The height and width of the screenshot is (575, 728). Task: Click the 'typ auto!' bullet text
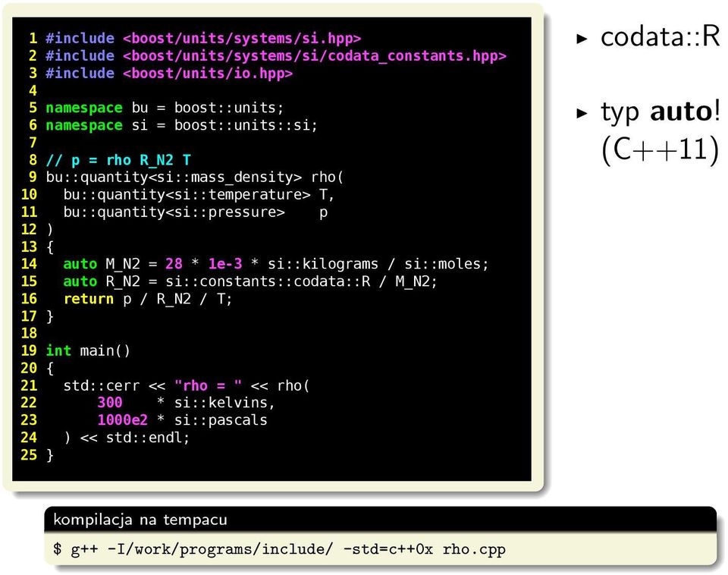(x=661, y=112)
